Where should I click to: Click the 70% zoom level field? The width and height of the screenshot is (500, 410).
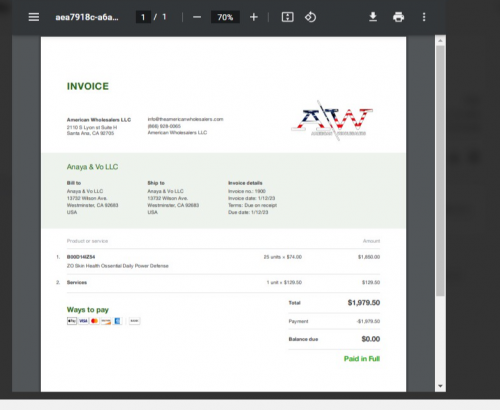225,17
